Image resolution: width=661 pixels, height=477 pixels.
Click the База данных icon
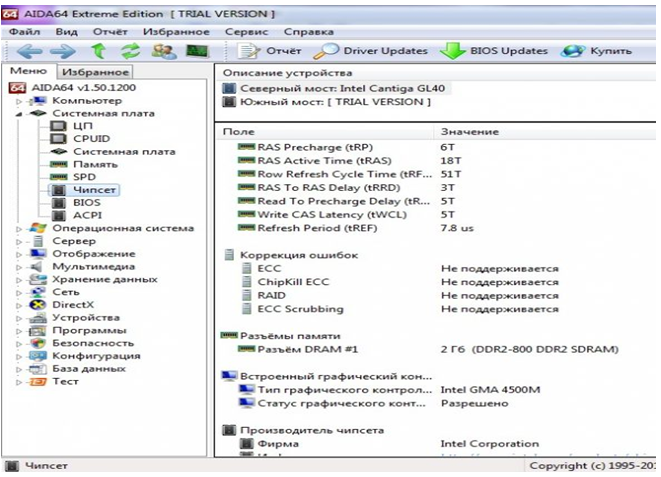point(38,369)
